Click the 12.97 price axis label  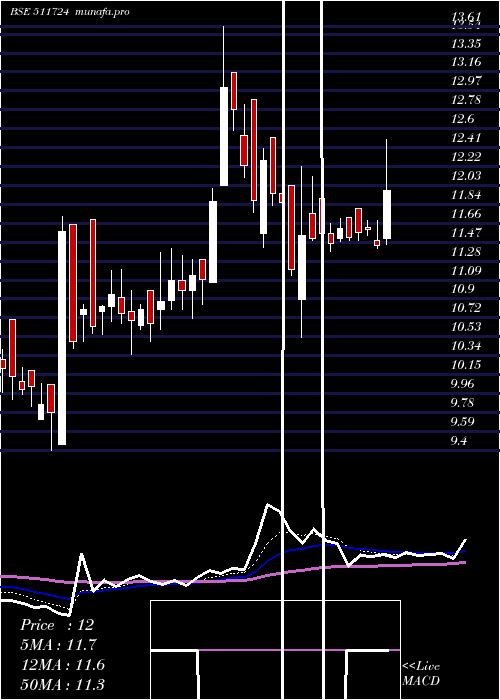point(467,81)
